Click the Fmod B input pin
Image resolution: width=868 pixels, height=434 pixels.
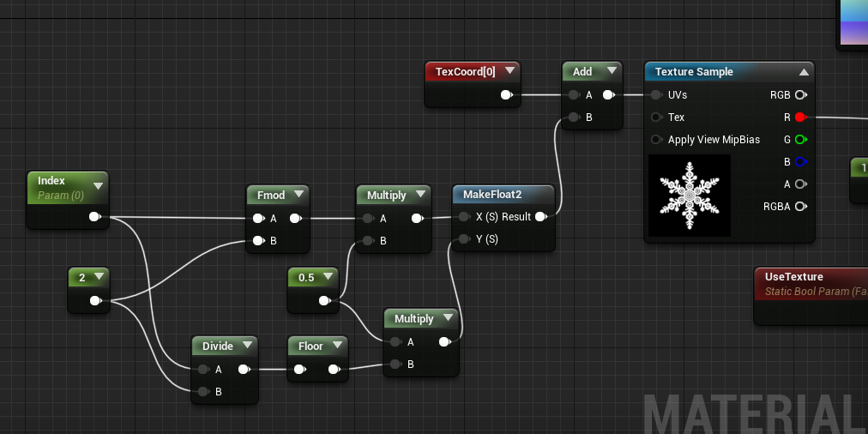pos(258,240)
